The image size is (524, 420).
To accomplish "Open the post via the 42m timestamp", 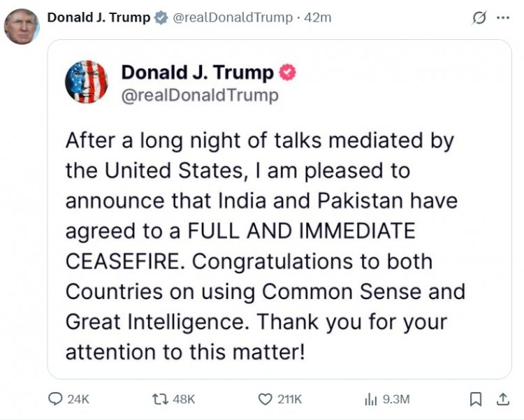I will click(x=318, y=18).
